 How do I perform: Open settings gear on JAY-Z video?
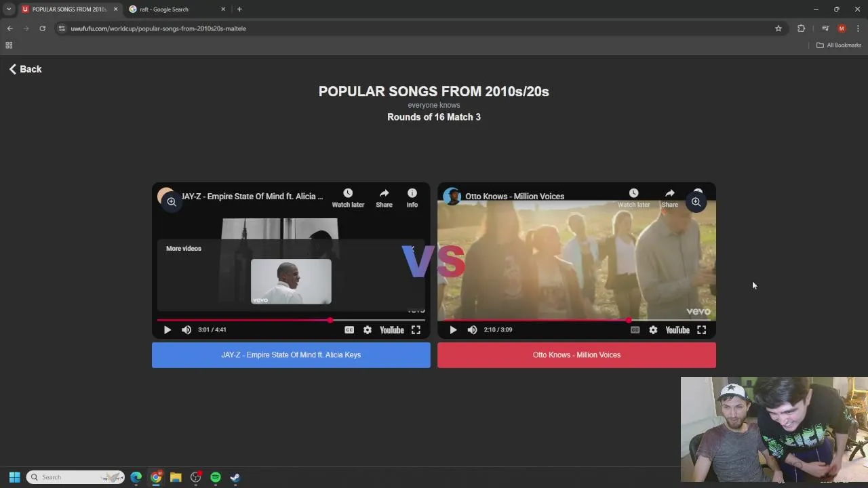point(367,330)
